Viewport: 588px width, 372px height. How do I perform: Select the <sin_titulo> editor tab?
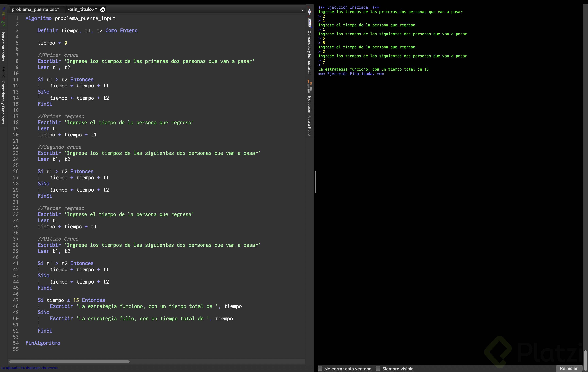point(82,9)
